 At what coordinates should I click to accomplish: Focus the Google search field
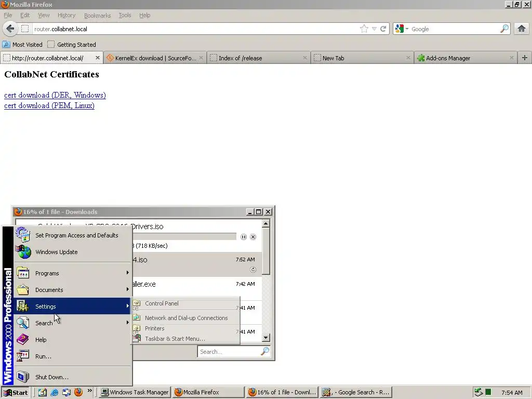click(x=455, y=29)
